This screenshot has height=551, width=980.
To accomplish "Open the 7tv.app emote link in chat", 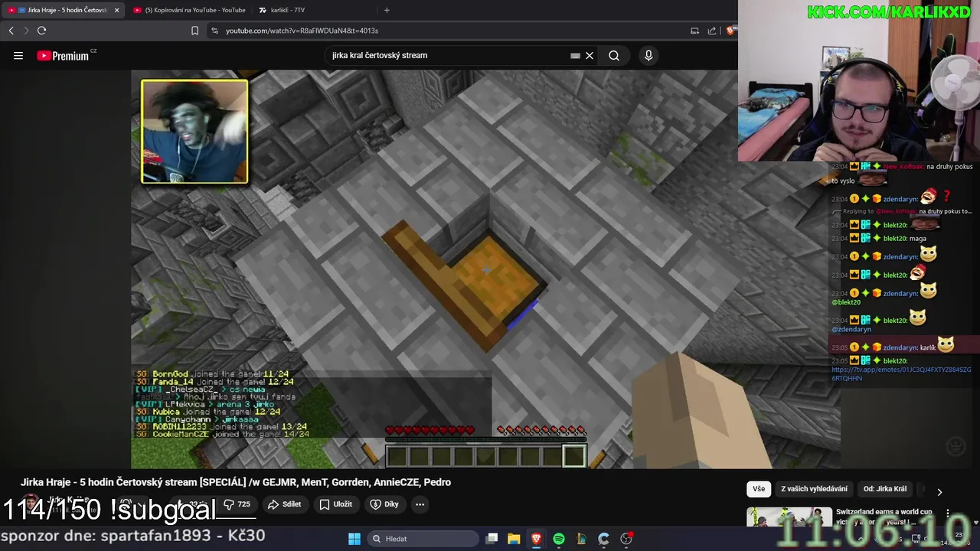I will click(901, 374).
